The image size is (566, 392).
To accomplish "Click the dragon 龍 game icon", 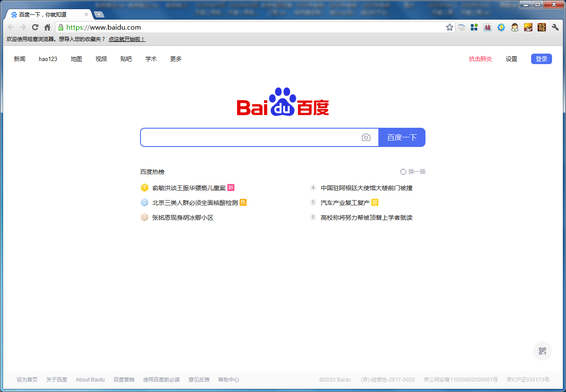I will [542, 27].
